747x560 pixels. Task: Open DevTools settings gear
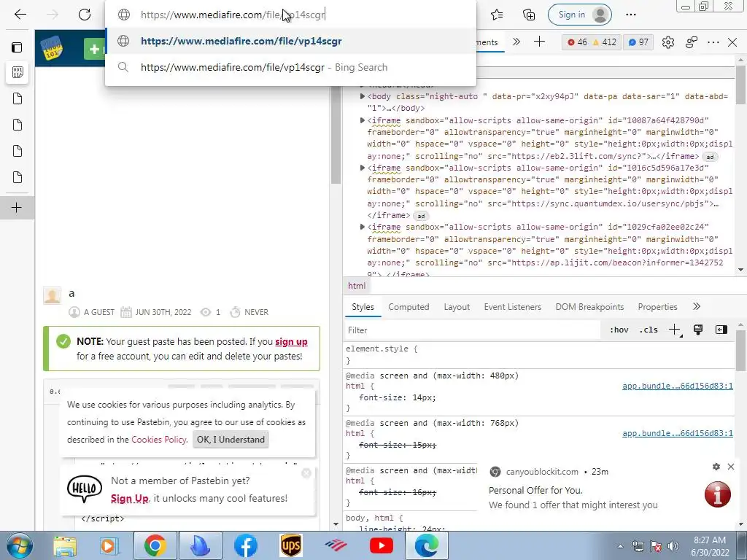pyautogui.click(x=668, y=42)
